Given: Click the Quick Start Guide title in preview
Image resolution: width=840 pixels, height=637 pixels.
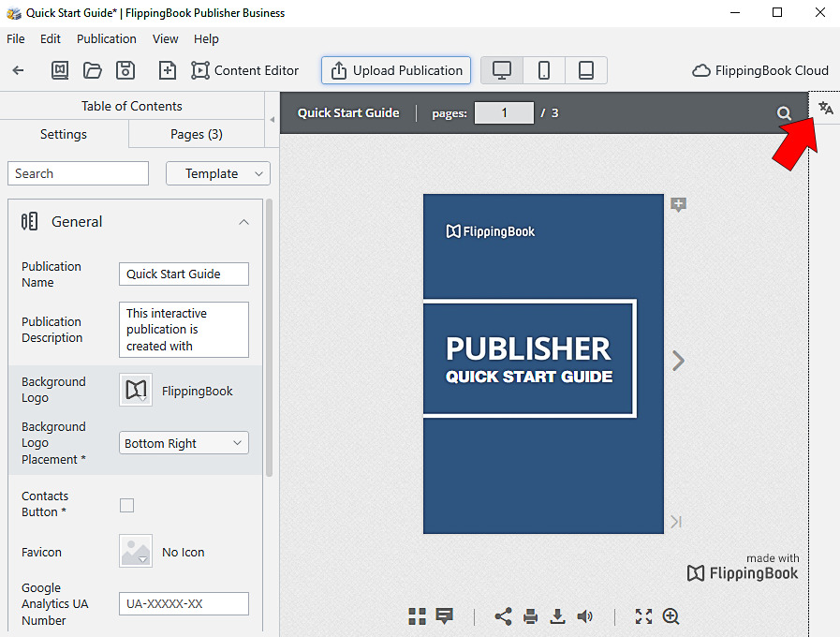Looking at the screenshot, I should tap(348, 113).
